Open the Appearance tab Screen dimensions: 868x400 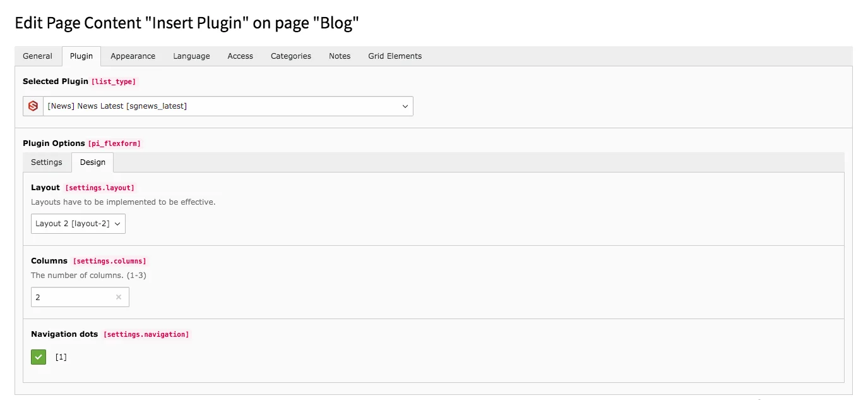point(133,56)
